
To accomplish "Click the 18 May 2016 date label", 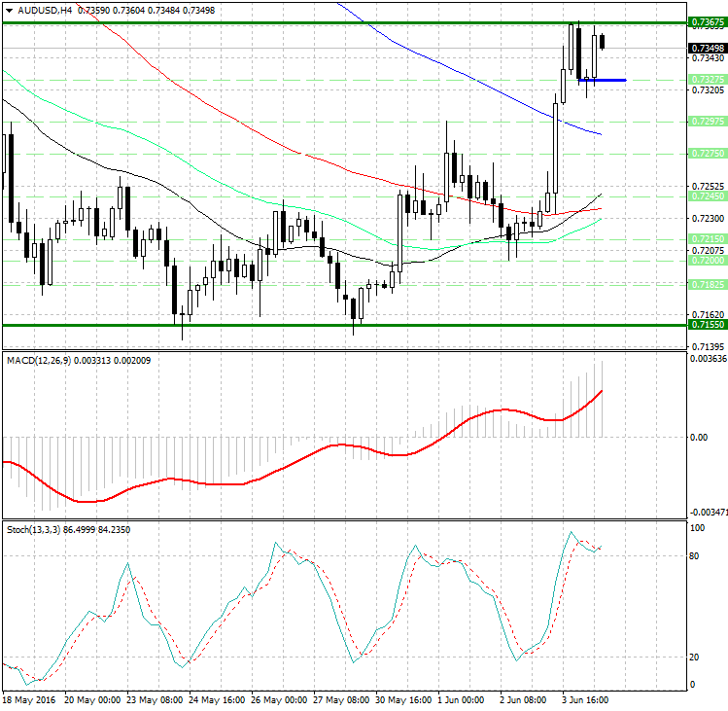I will 29,700.
